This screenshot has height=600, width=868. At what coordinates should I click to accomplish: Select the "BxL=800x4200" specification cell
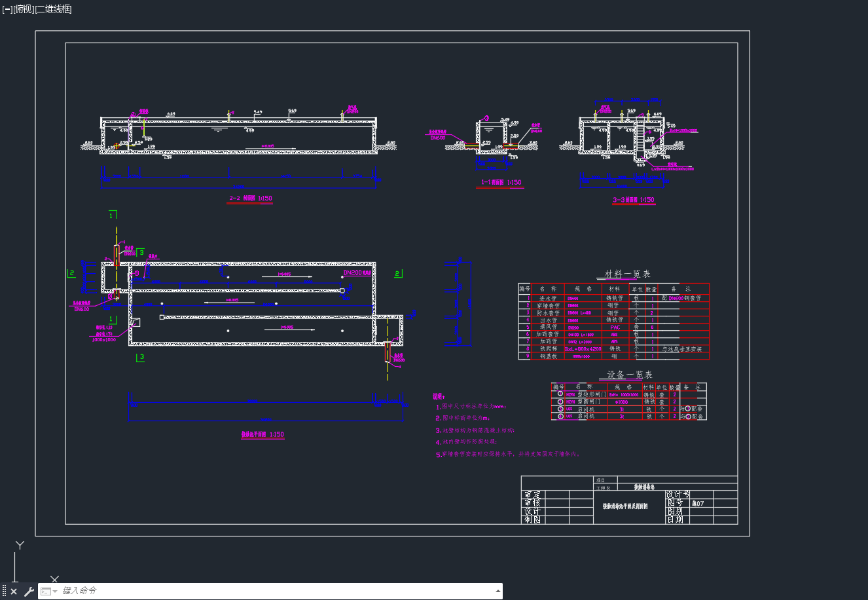point(582,349)
